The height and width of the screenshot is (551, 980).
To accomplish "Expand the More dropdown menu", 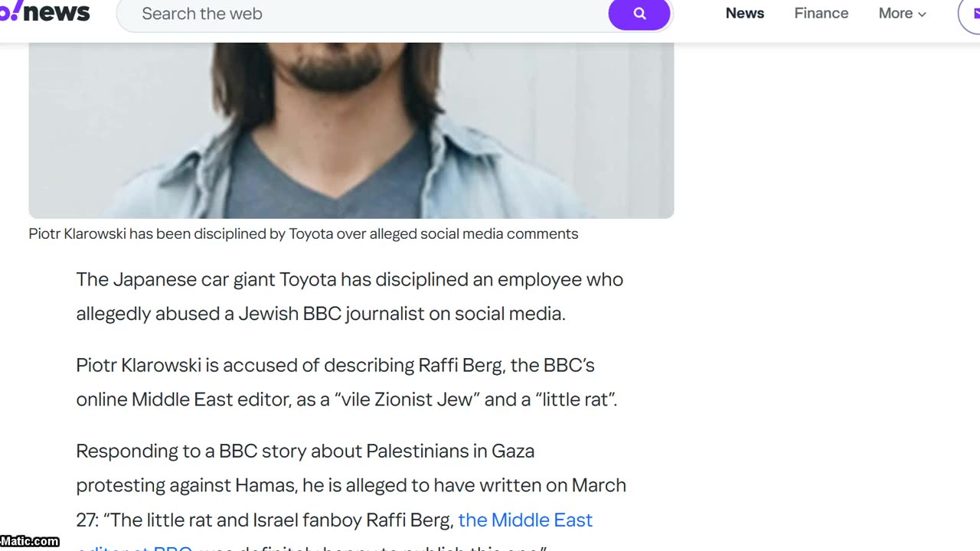I will click(x=903, y=13).
